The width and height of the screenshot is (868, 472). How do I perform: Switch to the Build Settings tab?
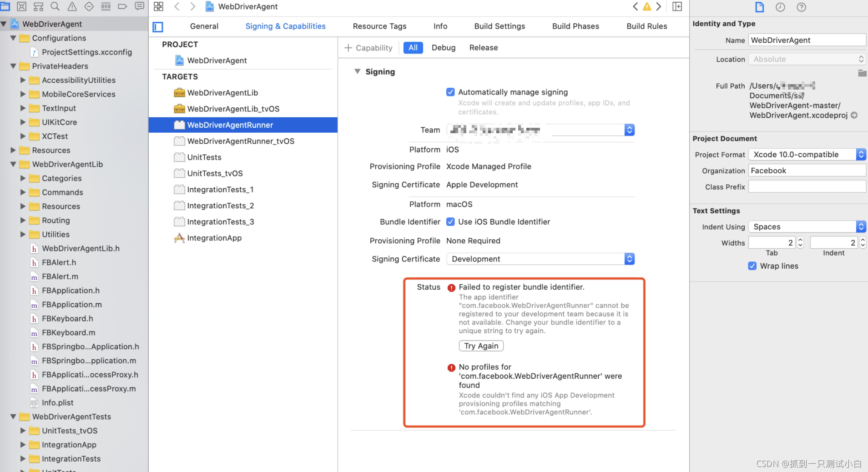pos(500,26)
